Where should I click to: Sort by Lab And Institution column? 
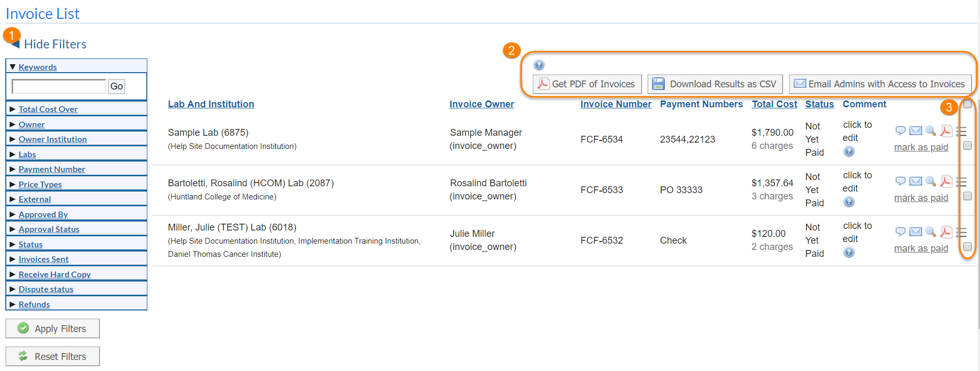(211, 104)
